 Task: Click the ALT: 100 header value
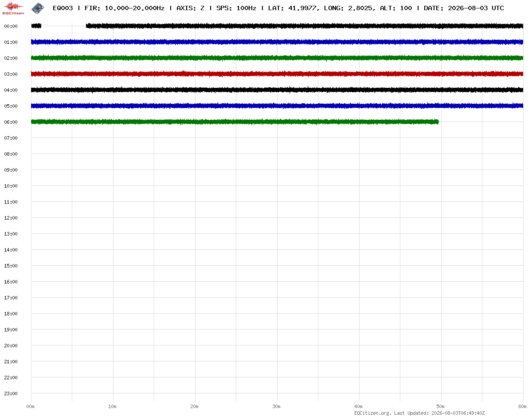396,8
